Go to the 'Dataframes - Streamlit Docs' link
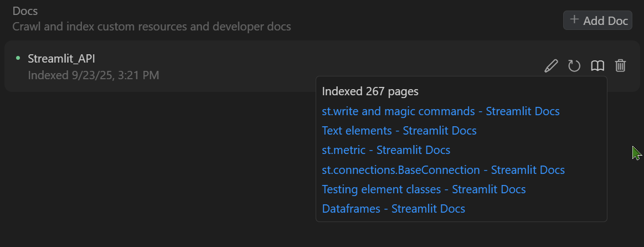This screenshot has height=247, width=644. click(x=393, y=209)
